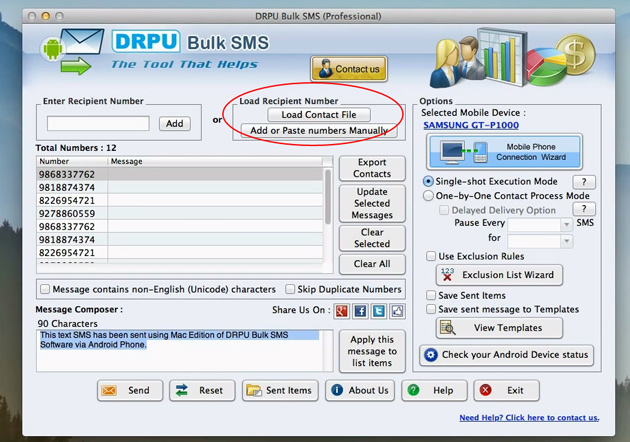Share on Twitter icon
The width and height of the screenshot is (630, 442).
379,311
